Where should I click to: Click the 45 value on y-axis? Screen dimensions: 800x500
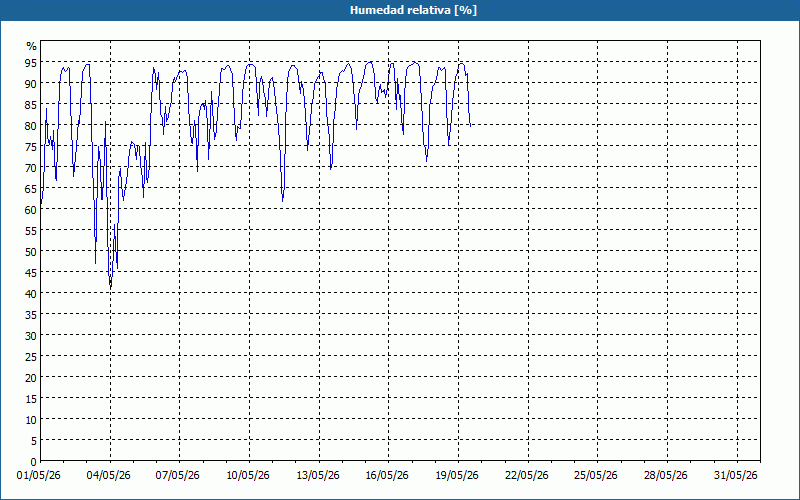pyautogui.click(x=31, y=272)
